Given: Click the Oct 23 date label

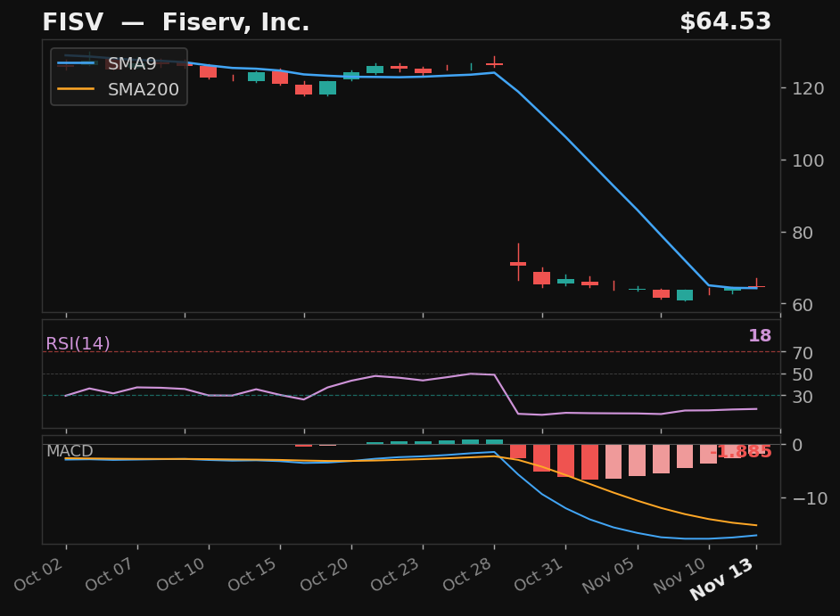Looking at the screenshot, I should click(x=397, y=574).
